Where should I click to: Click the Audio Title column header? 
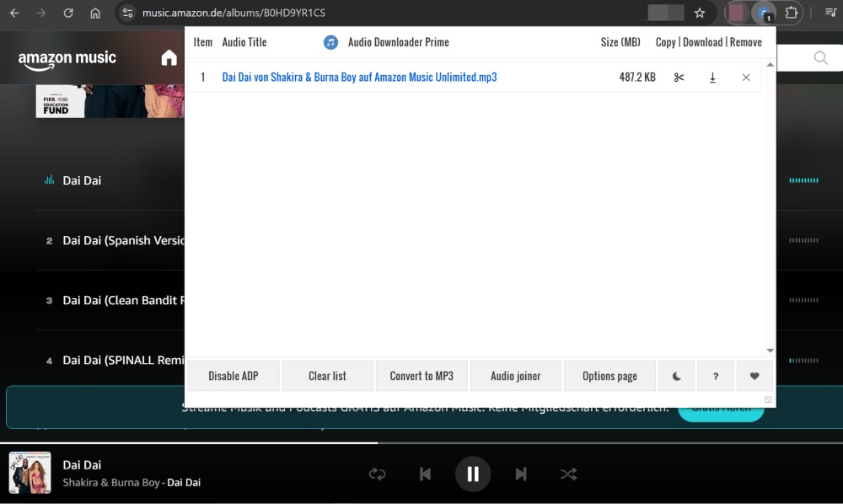click(244, 42)
